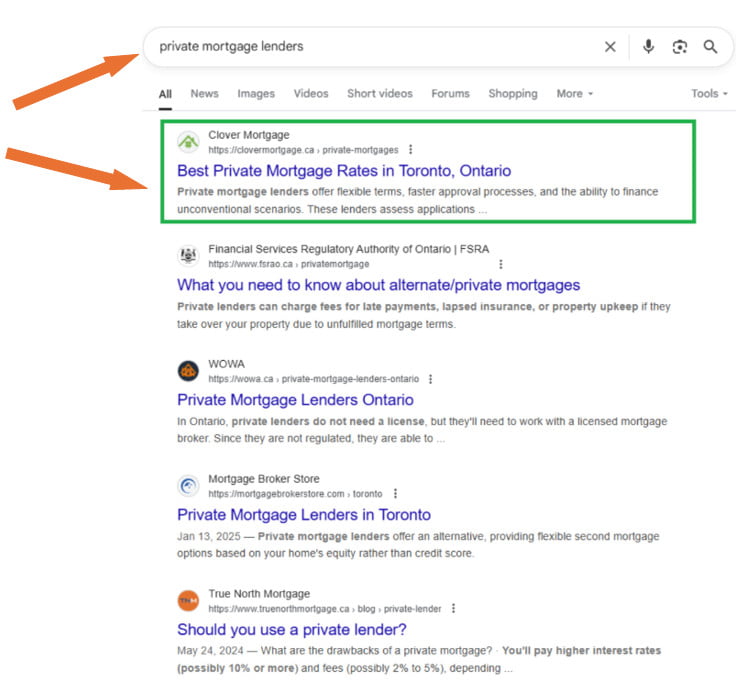
Task: Open True North Mortgage options menu
Action: 453,608
